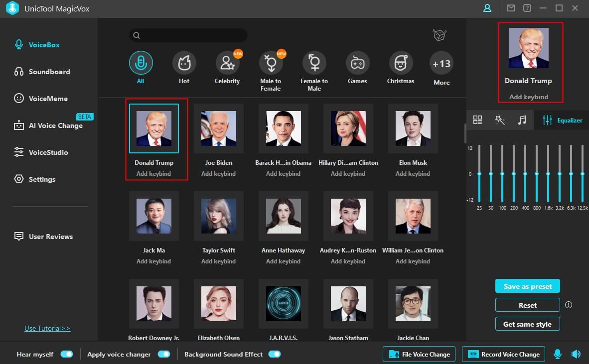
Task: Turn off Background Sound Effect toggle
Action: tap(275, 354)
